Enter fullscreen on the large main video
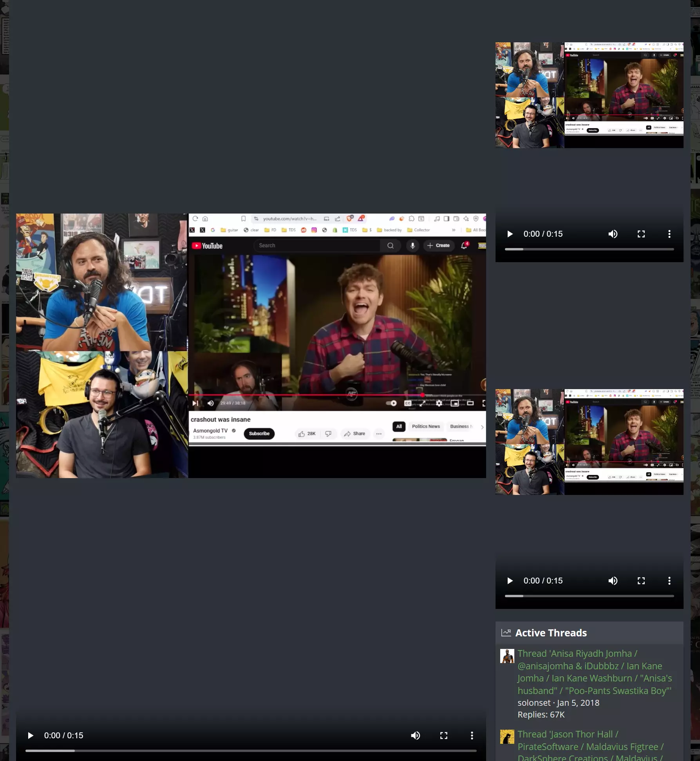700x761 pixels. 444,736
